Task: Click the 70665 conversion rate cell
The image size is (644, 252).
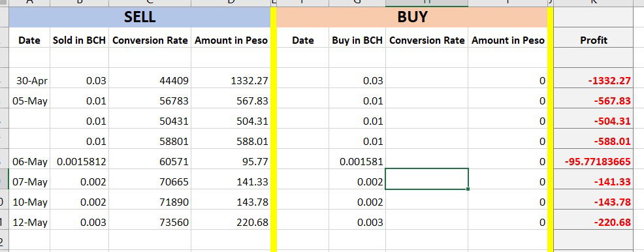Action: (150, 181)
